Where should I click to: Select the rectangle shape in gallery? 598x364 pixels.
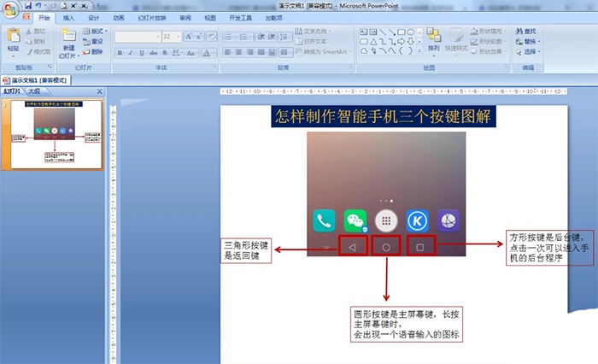coord(402,32)
